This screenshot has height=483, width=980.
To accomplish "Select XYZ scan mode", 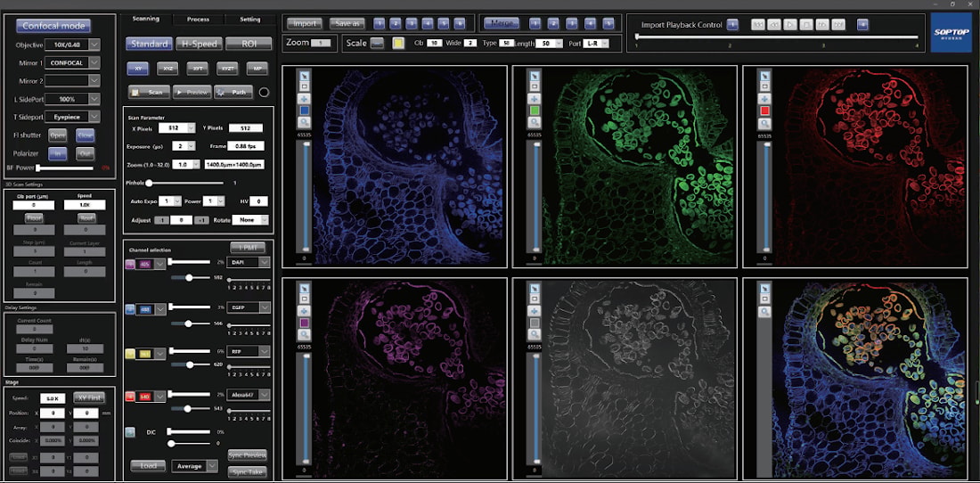I will coord(167,69).
